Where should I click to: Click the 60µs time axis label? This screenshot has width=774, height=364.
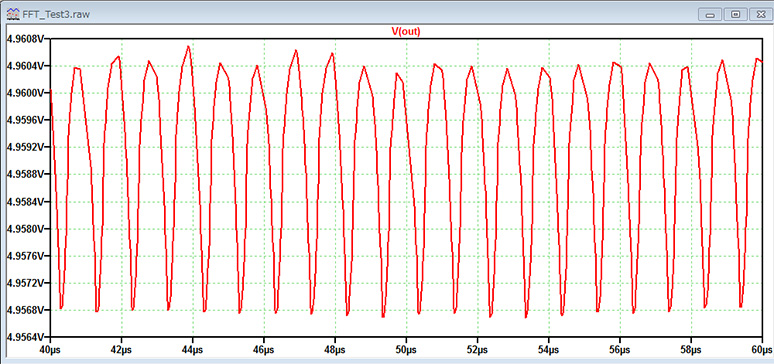tap(762, 350)
